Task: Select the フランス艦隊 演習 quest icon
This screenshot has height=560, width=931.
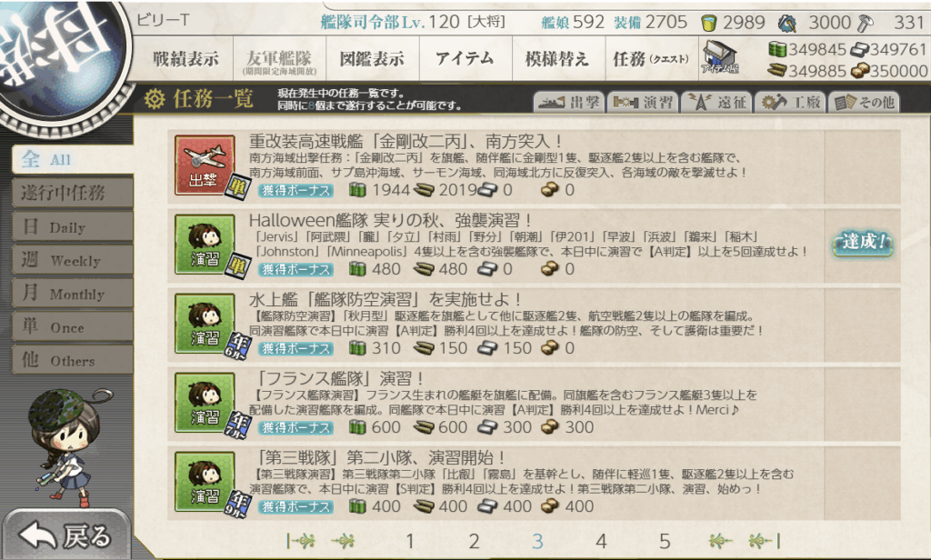Action: (205, 402)
